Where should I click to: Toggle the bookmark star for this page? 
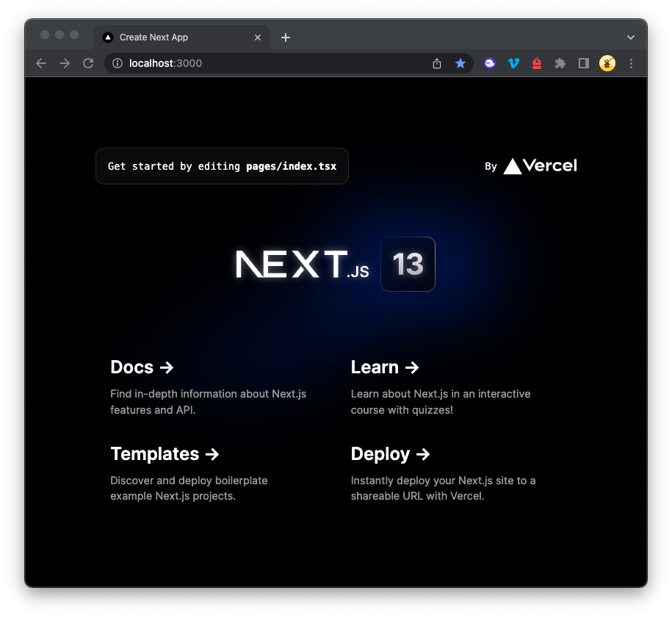click(x=460, y=64)
